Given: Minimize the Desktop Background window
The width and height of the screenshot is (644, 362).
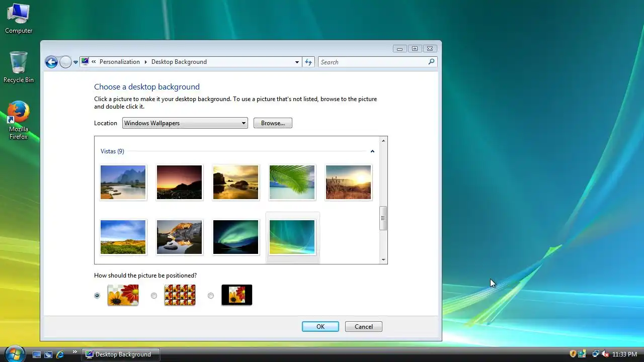Looking at the screenshot, I should pyautogui.click(x=399, y=49).
